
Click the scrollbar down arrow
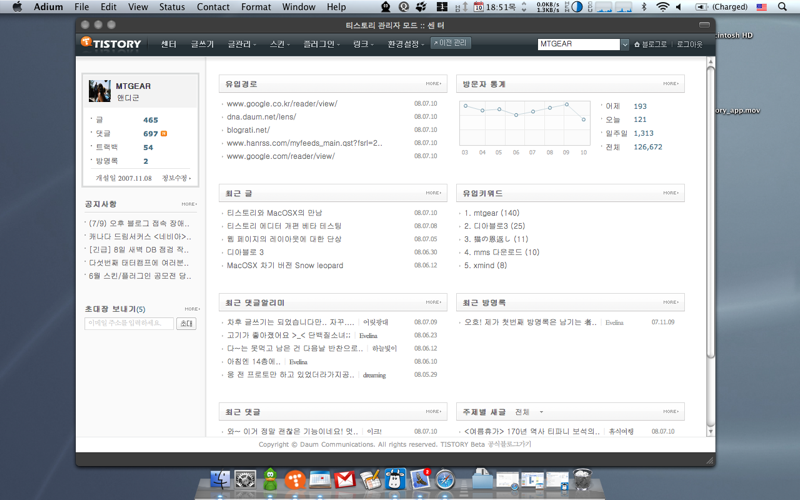(x=710, y=432)
